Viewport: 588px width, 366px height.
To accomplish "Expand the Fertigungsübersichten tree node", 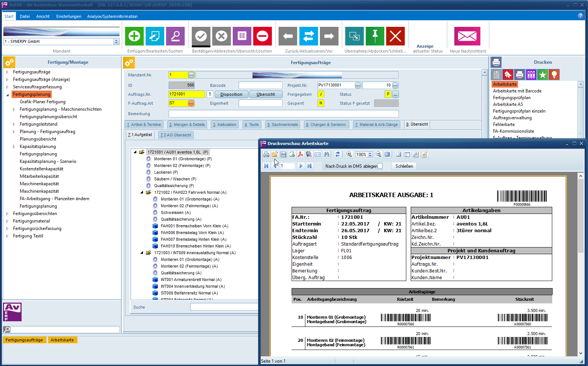I will tap(7, 214).
